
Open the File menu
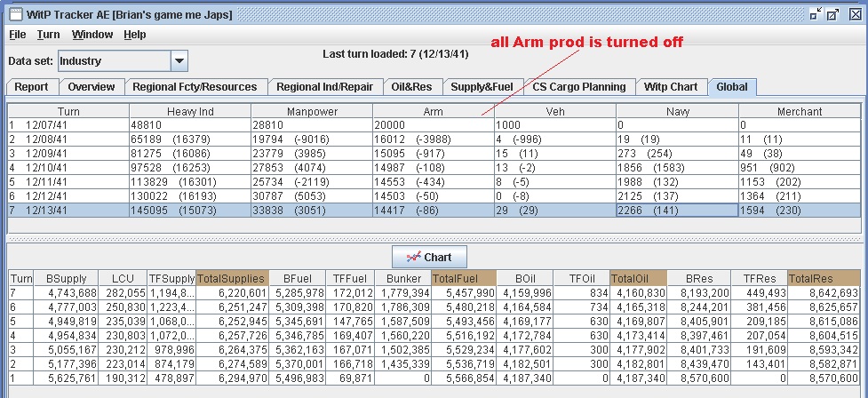click(18, 35)
